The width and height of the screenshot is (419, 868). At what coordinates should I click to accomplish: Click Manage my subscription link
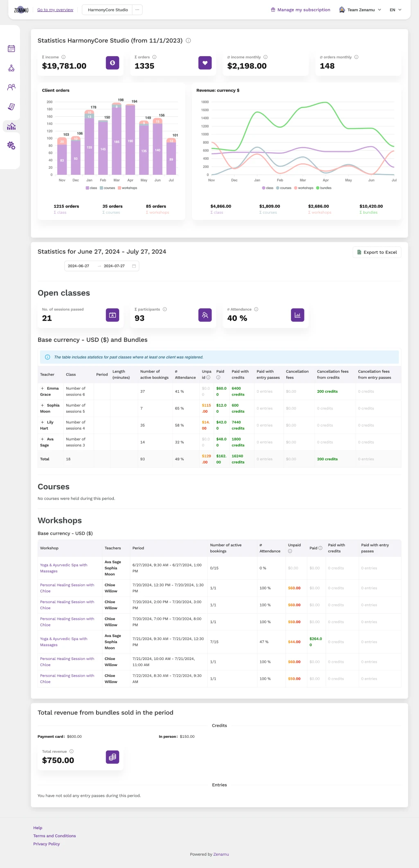tap(300, 10)
